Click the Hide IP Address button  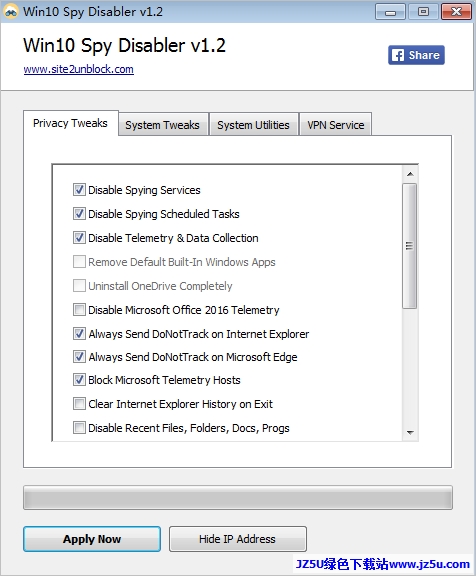pos(238,539)
